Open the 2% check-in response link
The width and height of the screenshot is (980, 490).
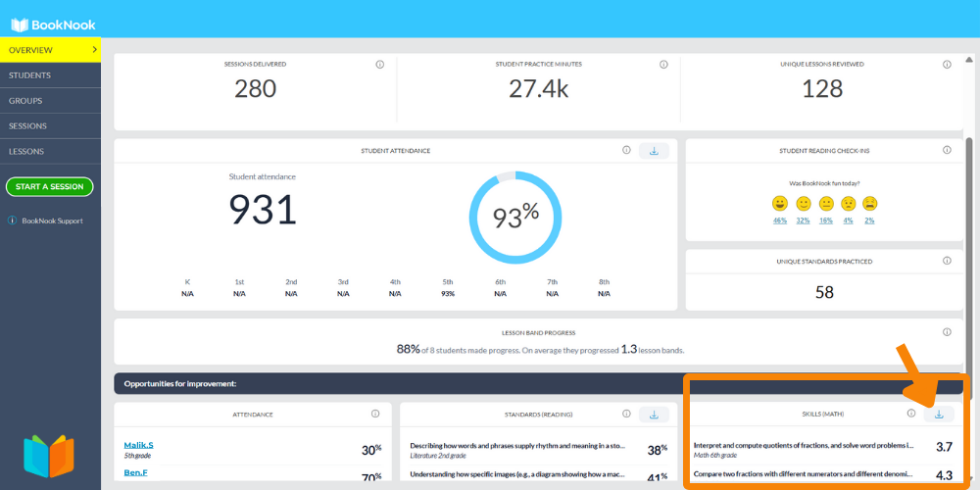[x=870, y=220]
